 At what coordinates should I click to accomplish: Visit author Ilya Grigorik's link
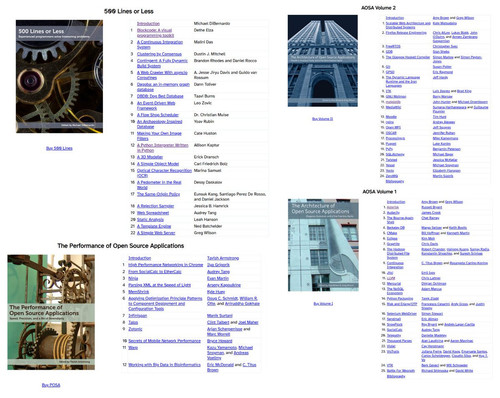pyautogui.click(x=218, y=265)
